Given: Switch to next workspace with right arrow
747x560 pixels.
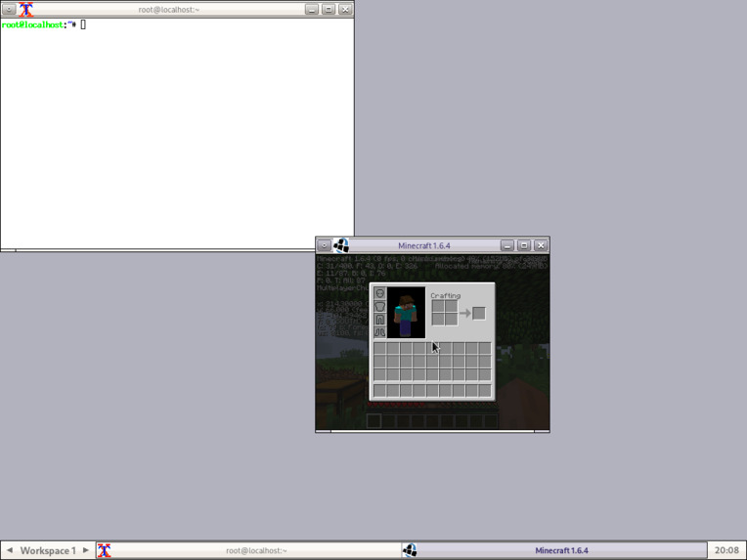Looking at the screenshot, I should coord(86,550).
